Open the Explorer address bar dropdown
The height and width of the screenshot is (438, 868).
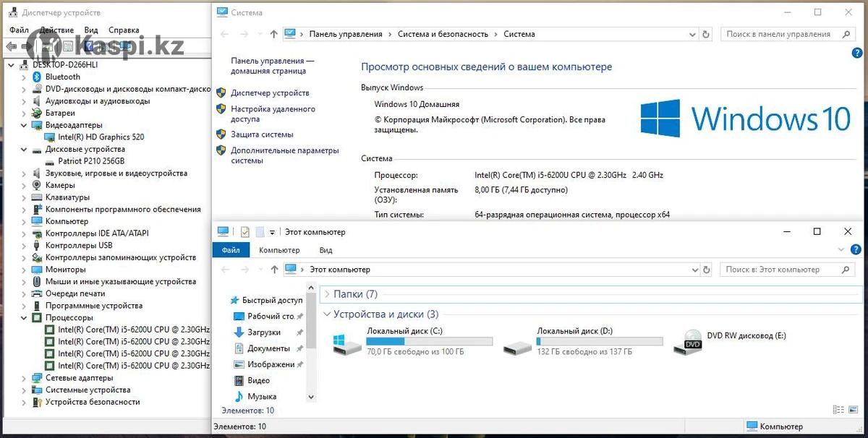694,270
